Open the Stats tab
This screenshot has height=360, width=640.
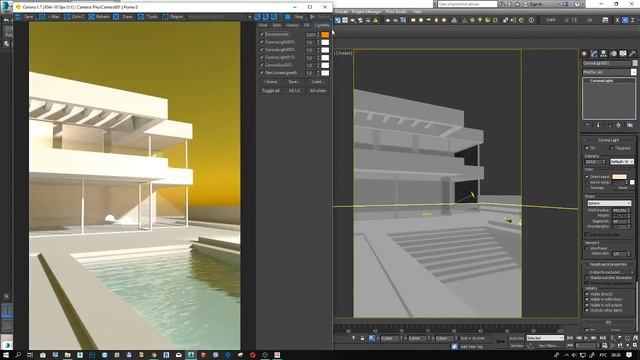[277, 25]
